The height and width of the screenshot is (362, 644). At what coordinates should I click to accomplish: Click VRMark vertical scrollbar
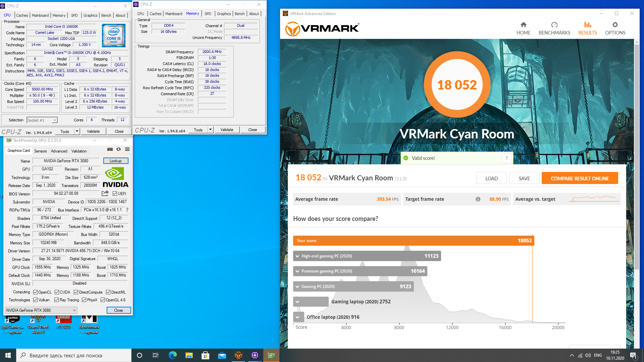(x=636, y=158)
